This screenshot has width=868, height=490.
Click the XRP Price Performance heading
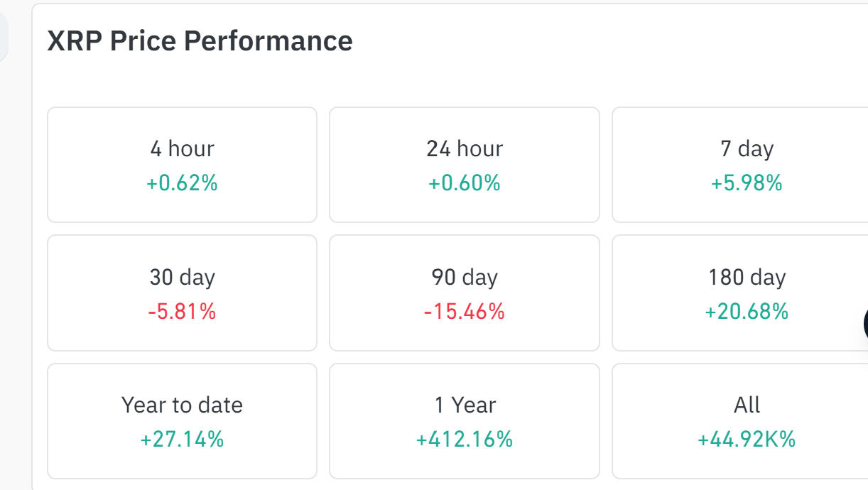click(200, 41)
